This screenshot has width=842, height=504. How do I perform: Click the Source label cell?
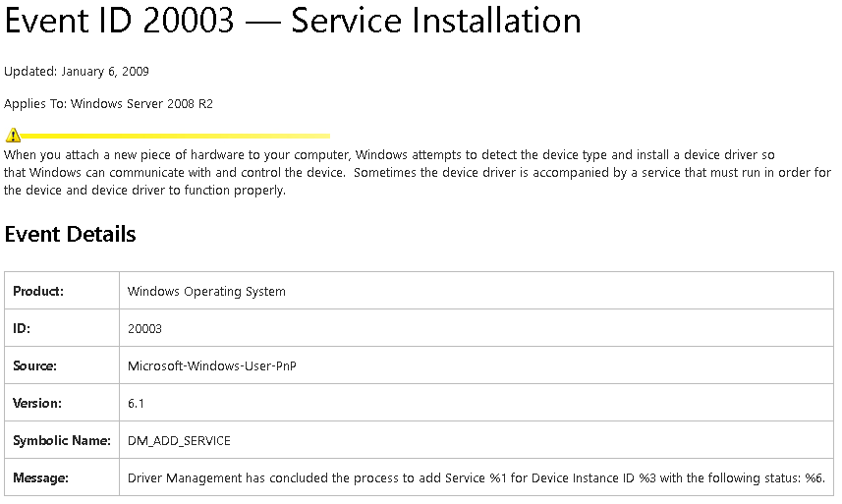click(x=35, y=365)
